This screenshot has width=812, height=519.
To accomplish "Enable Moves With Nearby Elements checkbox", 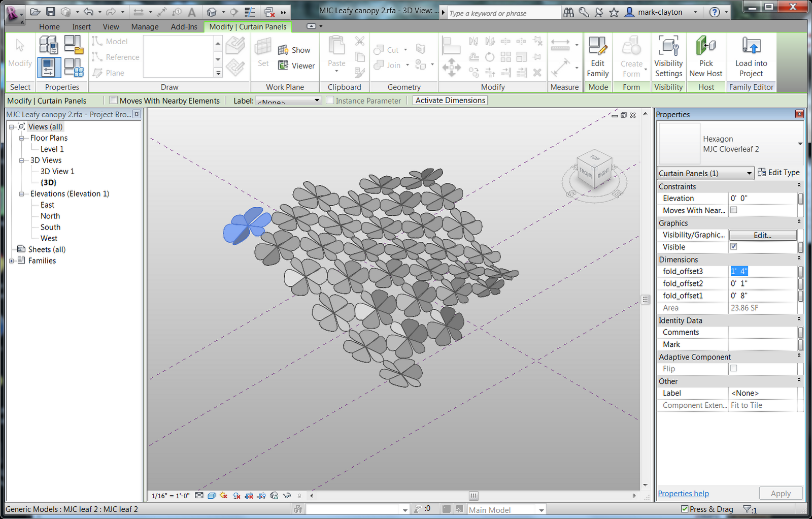I will [x=113, y=100].
